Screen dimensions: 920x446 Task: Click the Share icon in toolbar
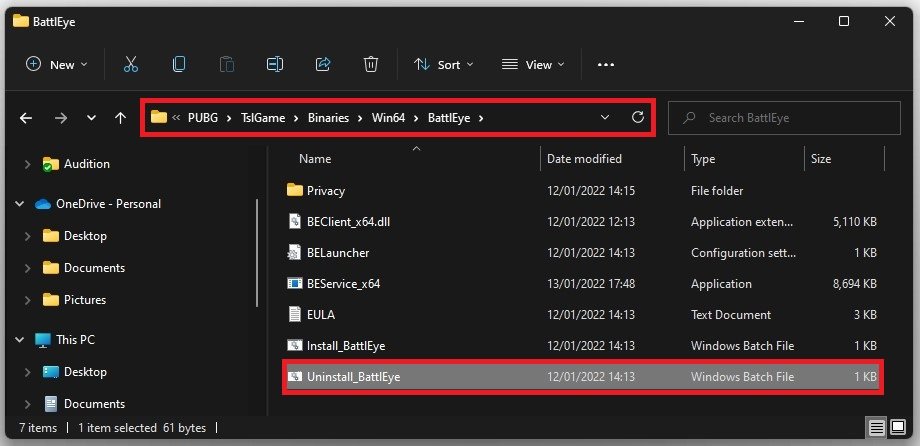point(322,64)
